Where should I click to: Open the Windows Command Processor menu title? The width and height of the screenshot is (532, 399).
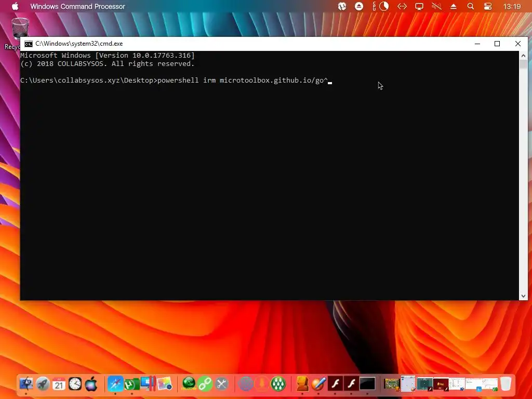click(78, 6)
